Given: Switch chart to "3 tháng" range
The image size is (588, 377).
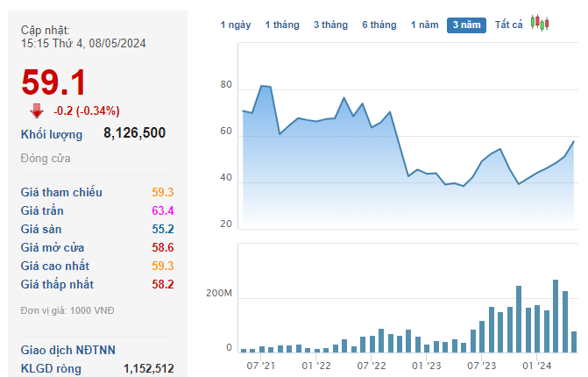Looking at the screenshot, I should pyautogui.click(x=330, y=25).
